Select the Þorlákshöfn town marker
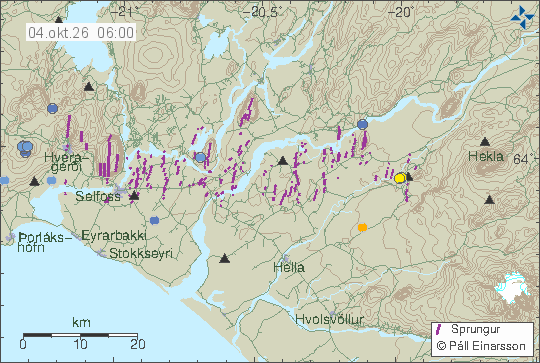The image size is (540, 363). point(11,237)
